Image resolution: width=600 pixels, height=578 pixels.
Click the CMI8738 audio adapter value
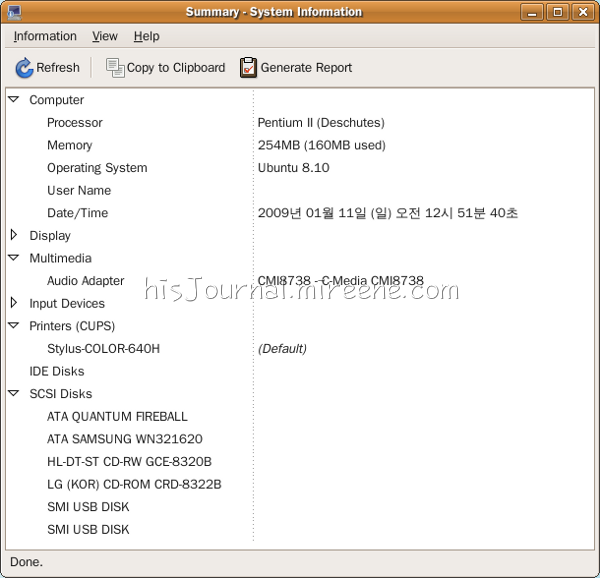click(341, 281)
